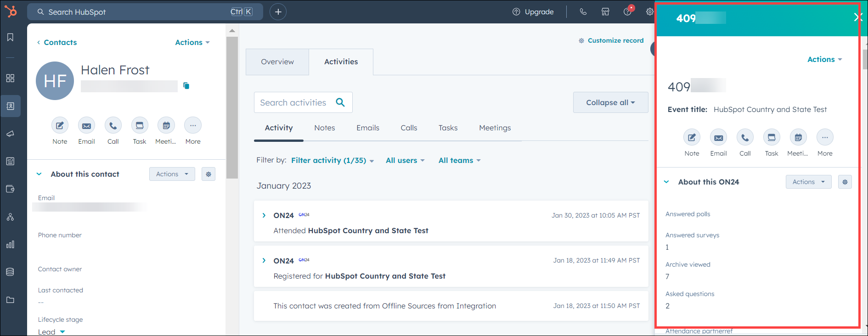Open the All teams filter dropdown

[x=459, y=160]
